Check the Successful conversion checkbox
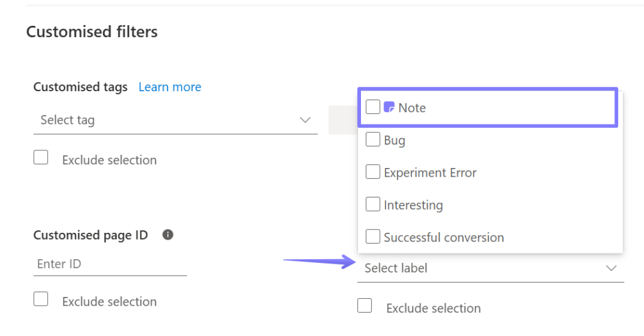 [373, 237]
